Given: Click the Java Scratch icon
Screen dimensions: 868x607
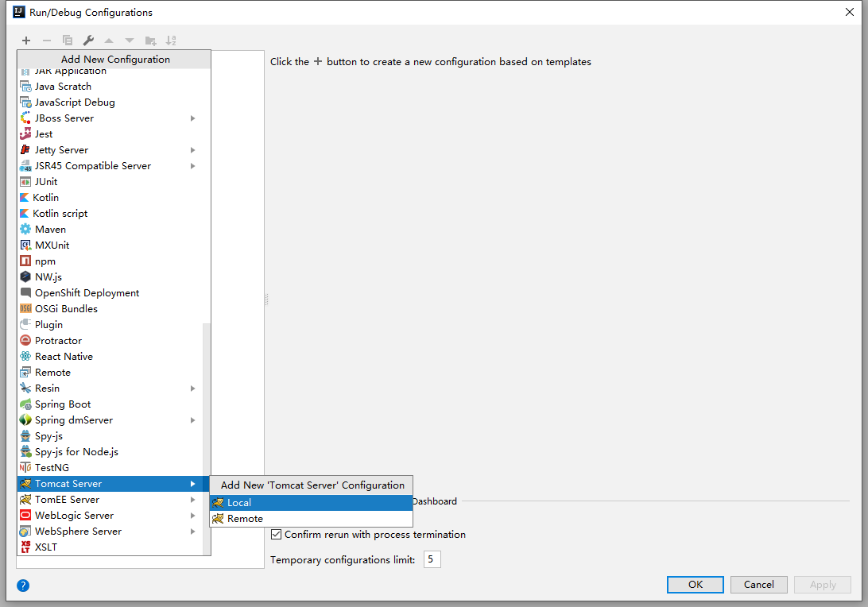Looking at the screenshot, I should (x=25, y=87).
